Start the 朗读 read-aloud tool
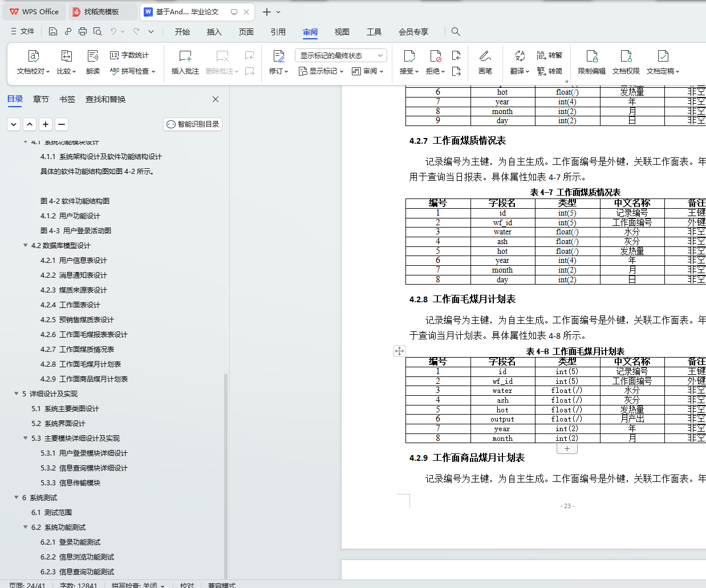This screenshot has height=588, width=706. pyautogui.click(x=93, y=62)
